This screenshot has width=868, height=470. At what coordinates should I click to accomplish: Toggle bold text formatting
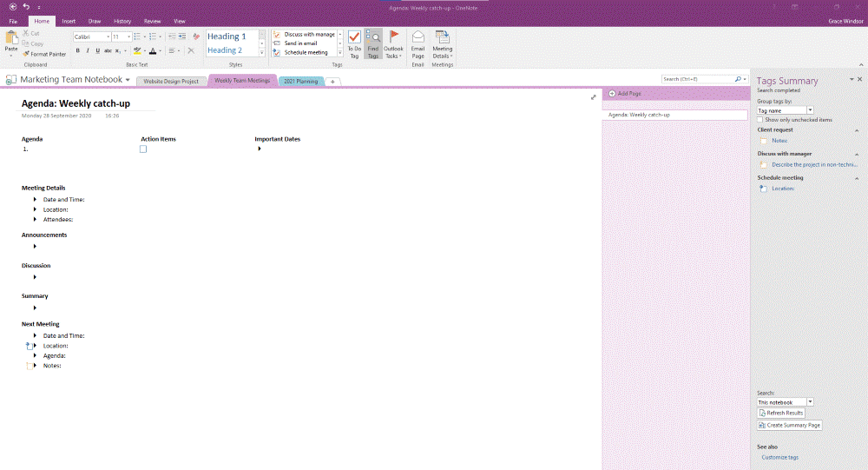77,51
